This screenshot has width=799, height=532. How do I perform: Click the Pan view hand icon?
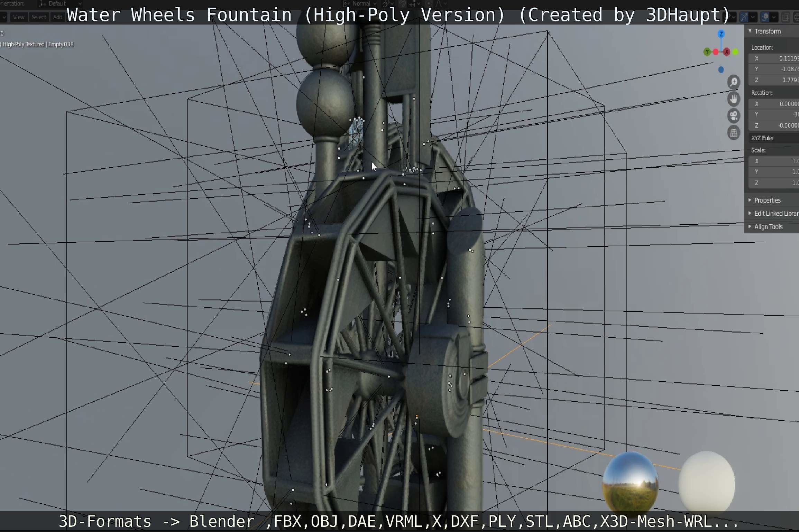[x=733, y=99]
